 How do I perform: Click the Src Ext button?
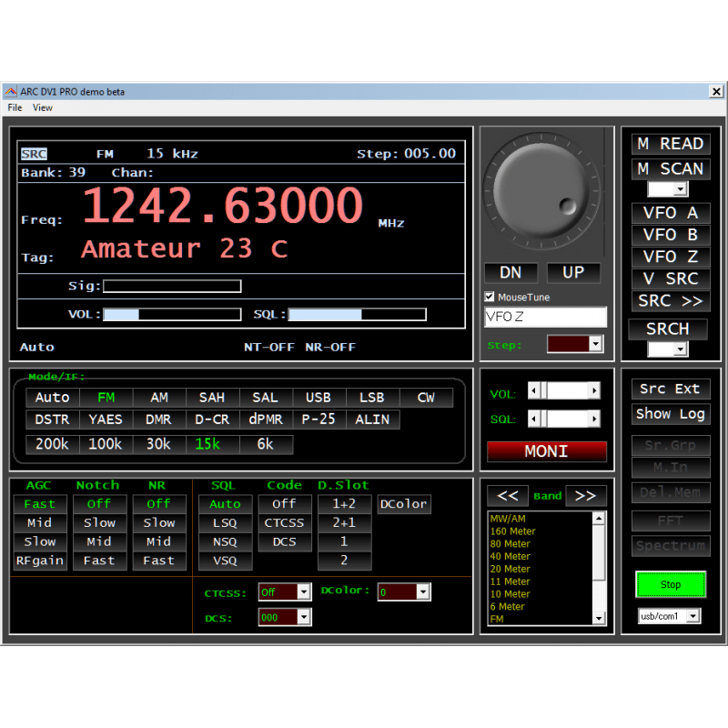point(671,389)
